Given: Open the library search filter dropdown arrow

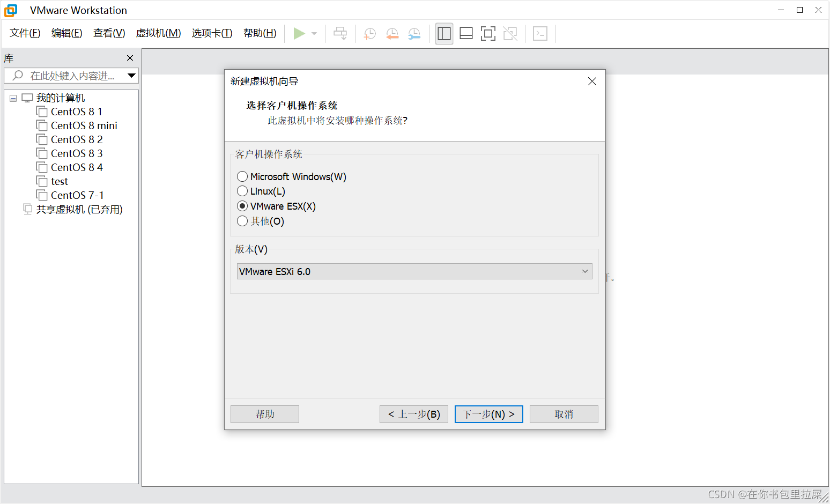Looking at the screenshot, I should (131, 76).
